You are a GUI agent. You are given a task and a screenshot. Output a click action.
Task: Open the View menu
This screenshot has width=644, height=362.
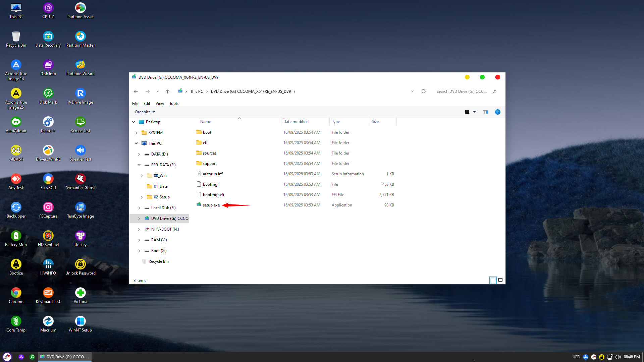pos(160,104)
